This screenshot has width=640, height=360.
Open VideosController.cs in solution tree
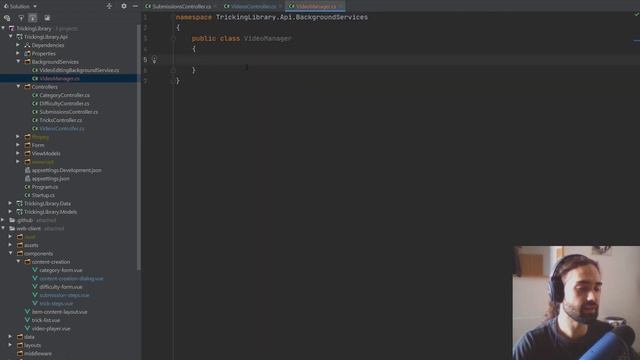point(62,129)
